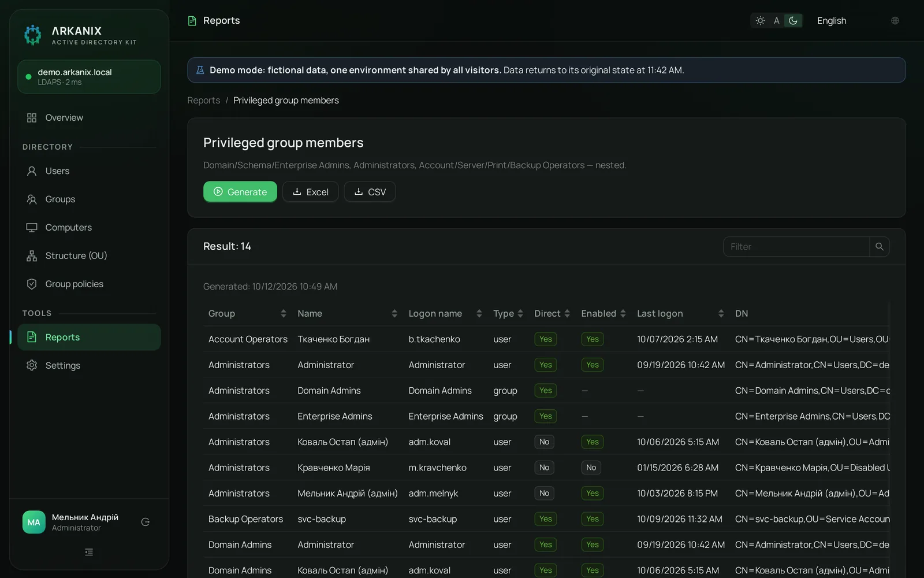Click the Arkanix gear logo icon
This screenshot has height=578, width=924.
tap(33, 35)
